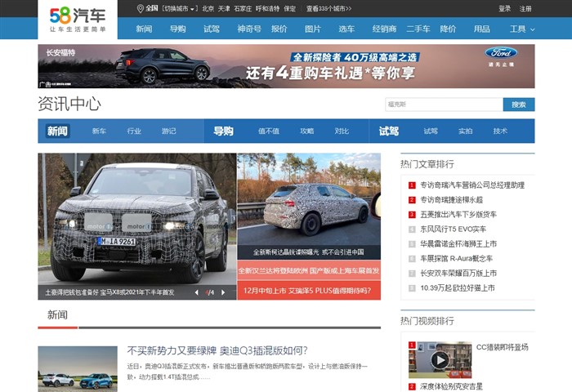Select the 呼和浩特 city link
Viewport: 572px width, 392px height.
(x=267, y=8)
